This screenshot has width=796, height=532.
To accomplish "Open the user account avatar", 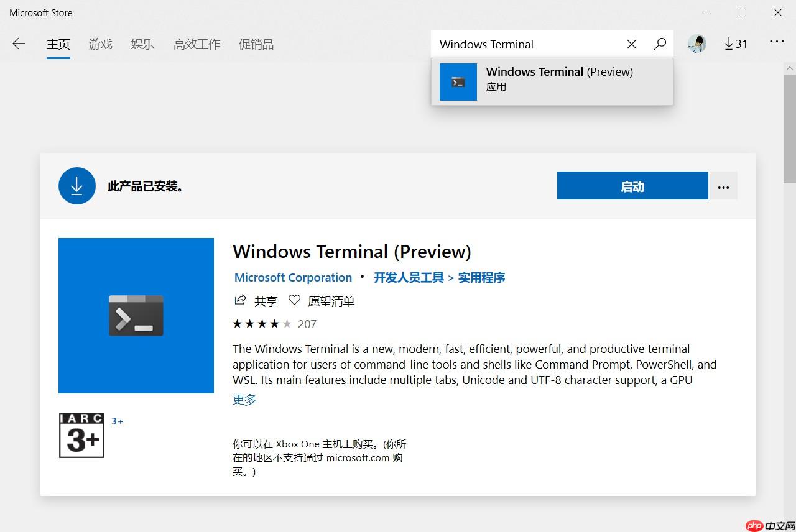I will pos(697,44).
